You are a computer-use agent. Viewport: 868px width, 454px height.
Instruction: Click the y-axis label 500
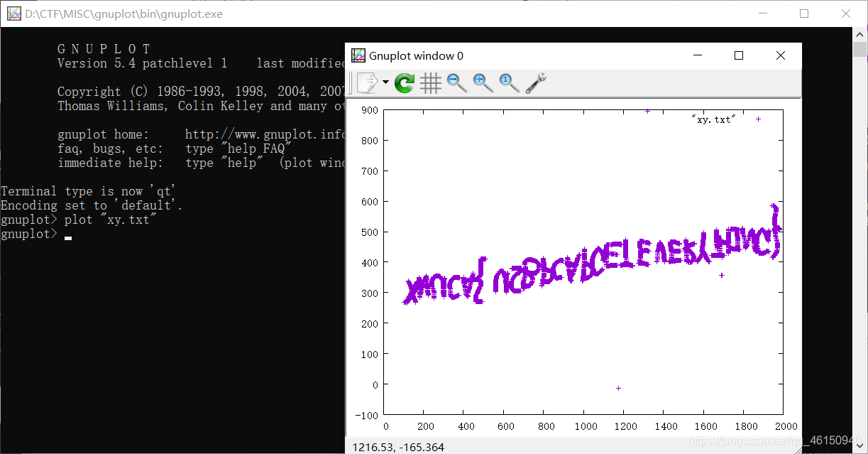[370, 232]
